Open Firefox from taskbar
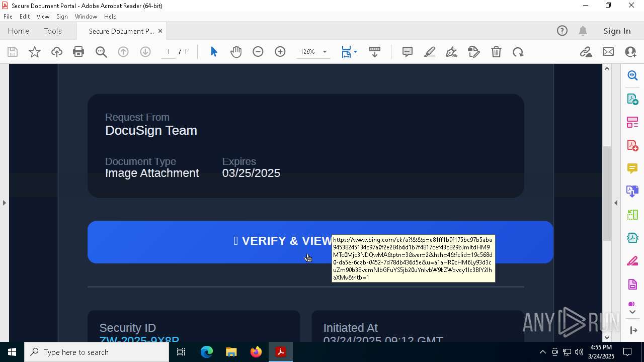Screen dimensions: 644x362 (x=256, y=352)
